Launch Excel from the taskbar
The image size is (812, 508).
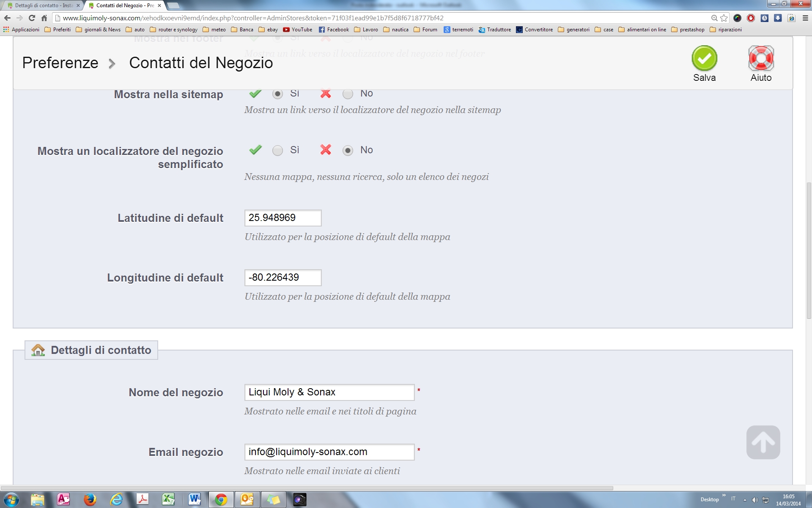[x=168, y=500]
